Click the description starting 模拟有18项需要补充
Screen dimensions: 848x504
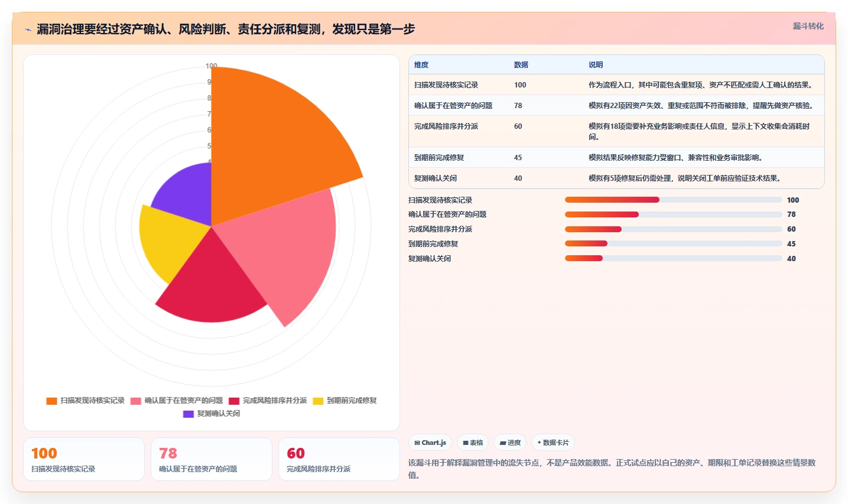click(x=699, y=131)
